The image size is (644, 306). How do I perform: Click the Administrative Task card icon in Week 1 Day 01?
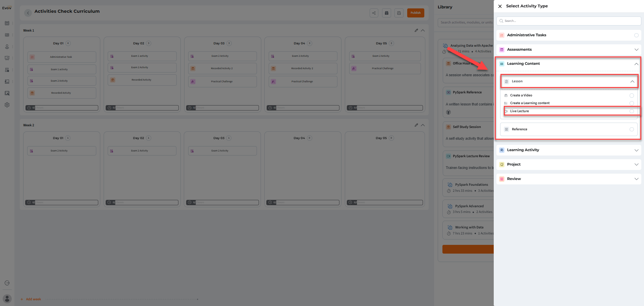32,57
